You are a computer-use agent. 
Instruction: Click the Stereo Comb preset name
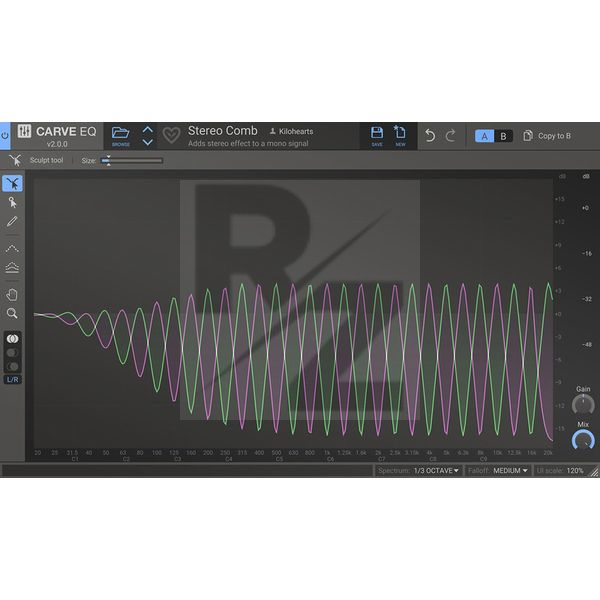tap(223, 130)
